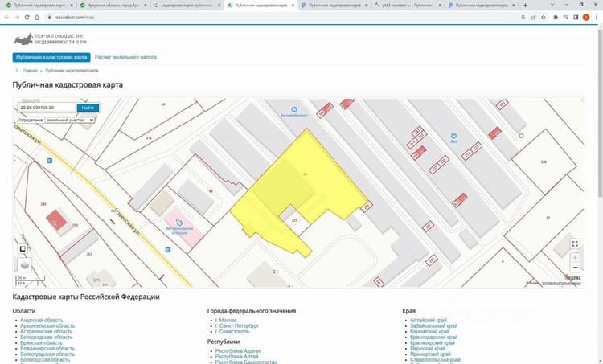The width and height of the screenshot is (603, 364).
Task: Click the cadastral number search field
Action: click(x=47, y=108)
